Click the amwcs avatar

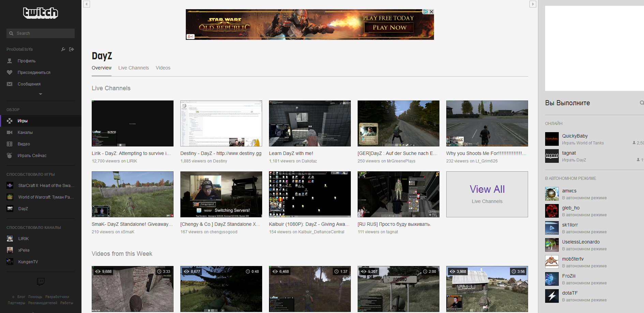(552, 194)
